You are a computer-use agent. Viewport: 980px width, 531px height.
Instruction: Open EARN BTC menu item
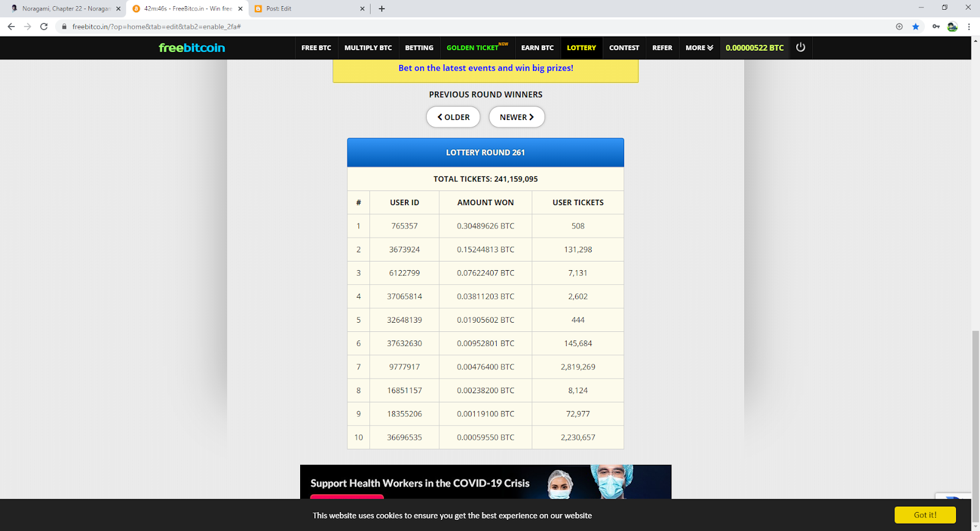[x=537, y=48]
